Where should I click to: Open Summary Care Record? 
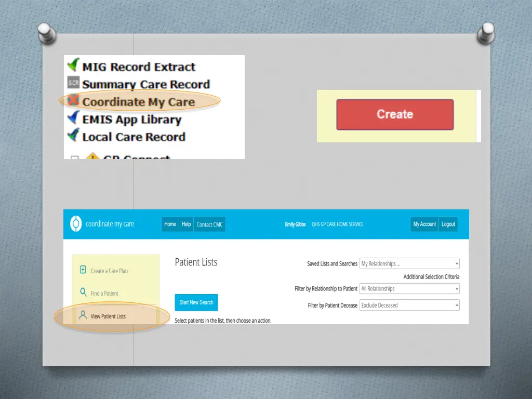(x=146, y=85)
